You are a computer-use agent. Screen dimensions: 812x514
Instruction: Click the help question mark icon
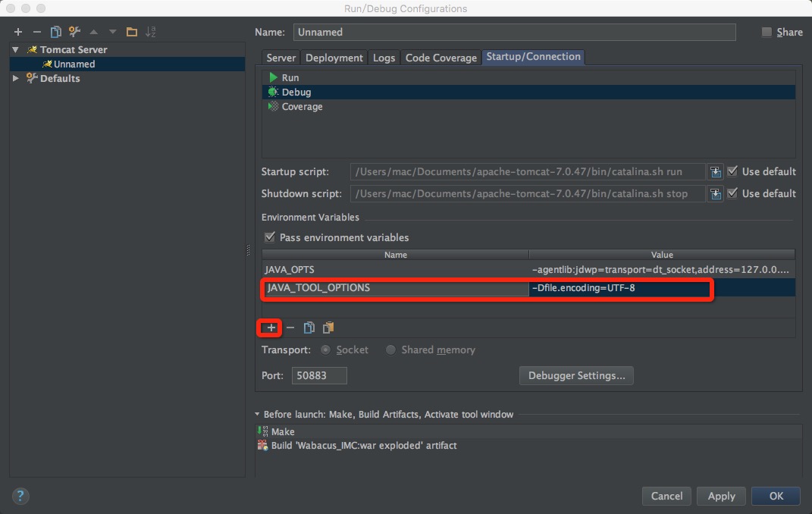[x=20, y=496]
